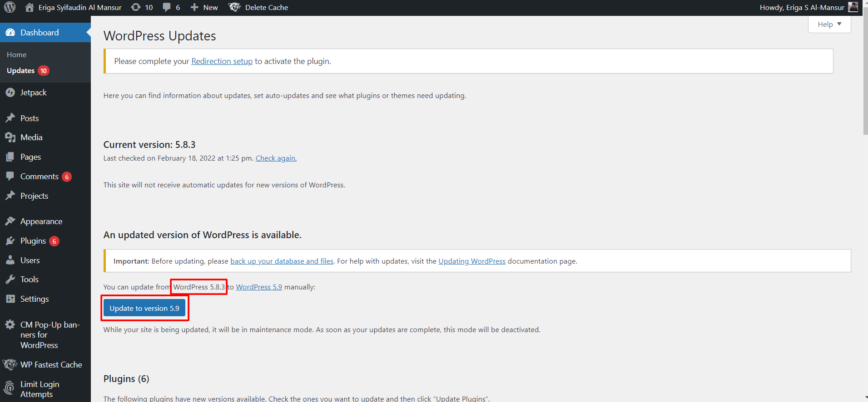
Task: Click New in the admin bar
Action: (x=210, y=7)
